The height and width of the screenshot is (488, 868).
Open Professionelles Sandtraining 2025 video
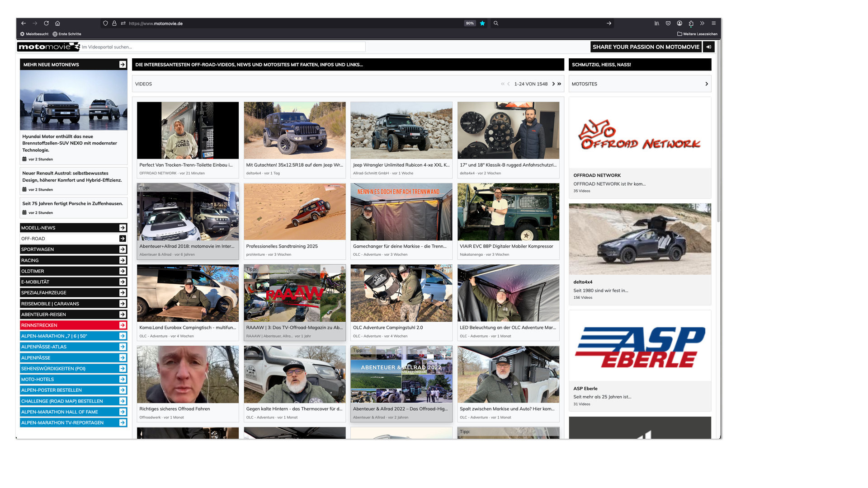[295, 221]
